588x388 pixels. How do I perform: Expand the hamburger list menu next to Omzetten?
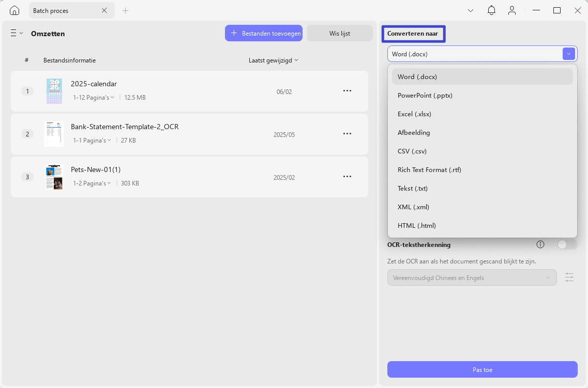[x=17, y=34]
